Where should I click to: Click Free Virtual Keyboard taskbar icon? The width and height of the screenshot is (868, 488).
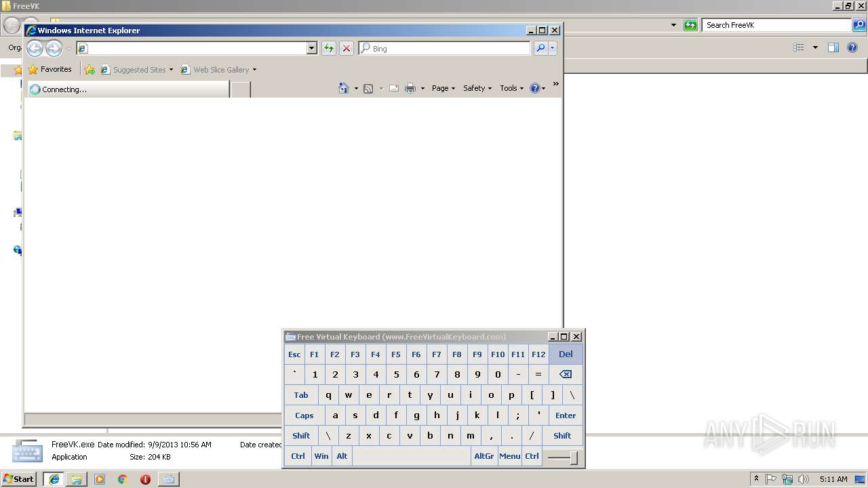click(x=168, y=479)
